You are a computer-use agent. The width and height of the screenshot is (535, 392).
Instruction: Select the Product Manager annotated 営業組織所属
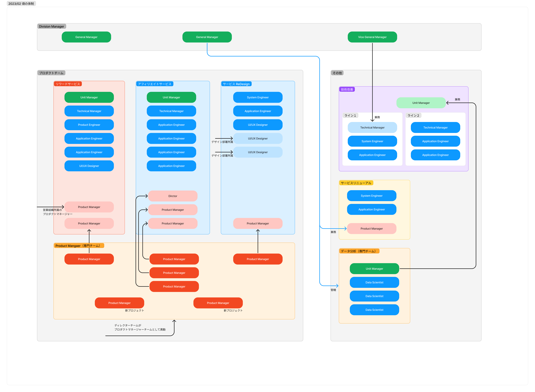(89, 207)
